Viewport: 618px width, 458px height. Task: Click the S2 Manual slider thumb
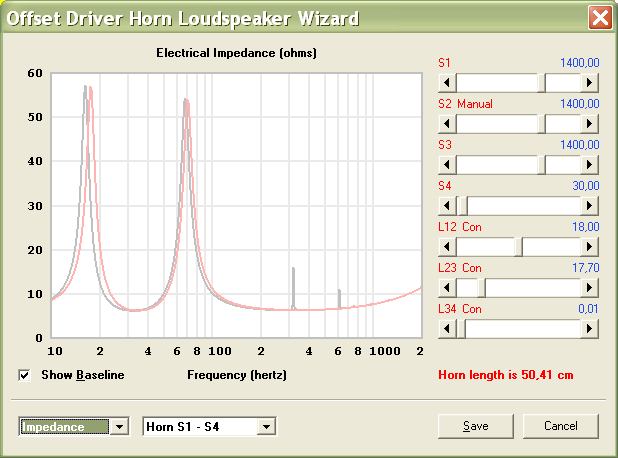[x=542, y=124]
